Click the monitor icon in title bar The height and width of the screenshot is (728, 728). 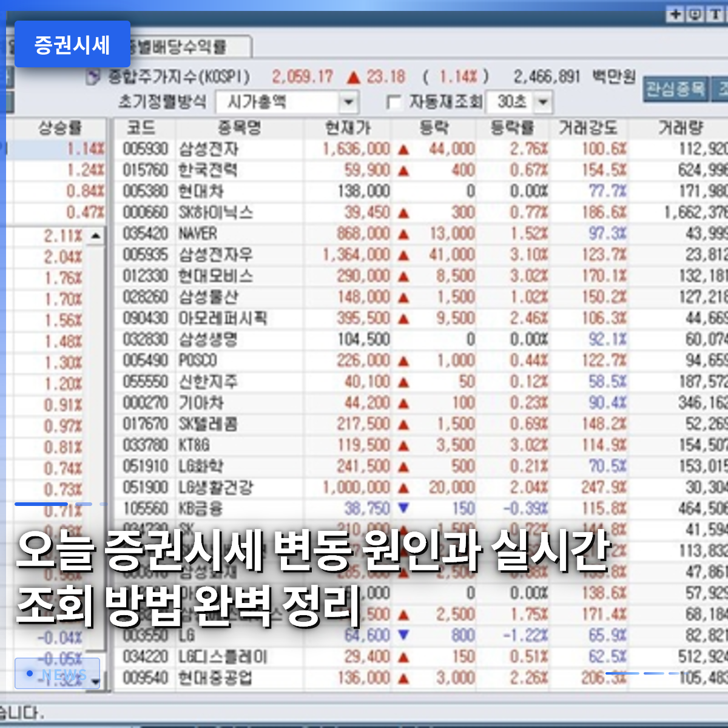pyautogui.click(x=695, y=15)
